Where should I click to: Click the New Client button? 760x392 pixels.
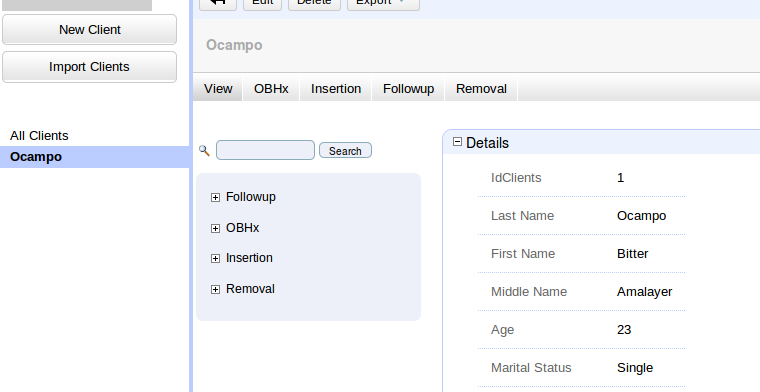[x=90, y=30]
